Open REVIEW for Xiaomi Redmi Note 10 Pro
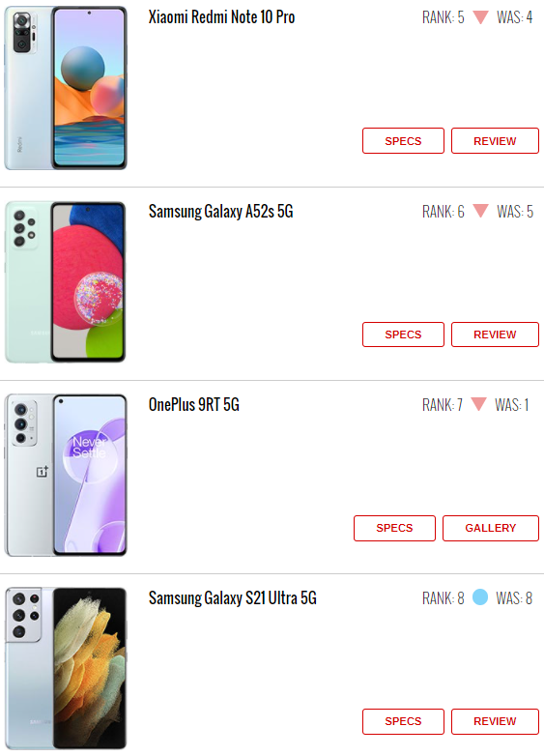The image size is (544, 756). [495, 141]
